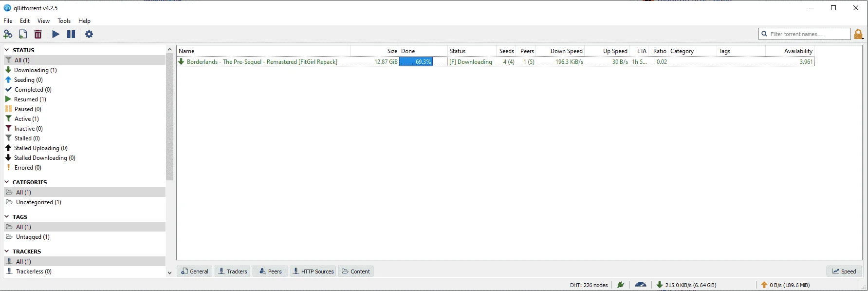Select the Borderlands Pre-Sequel torrent name

pos(262,62)
